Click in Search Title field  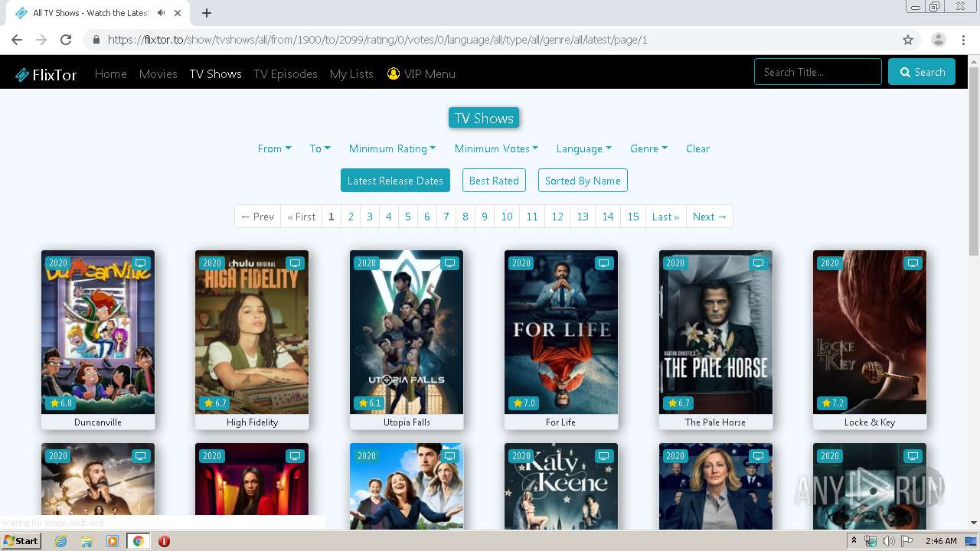[x=818, y=72]
